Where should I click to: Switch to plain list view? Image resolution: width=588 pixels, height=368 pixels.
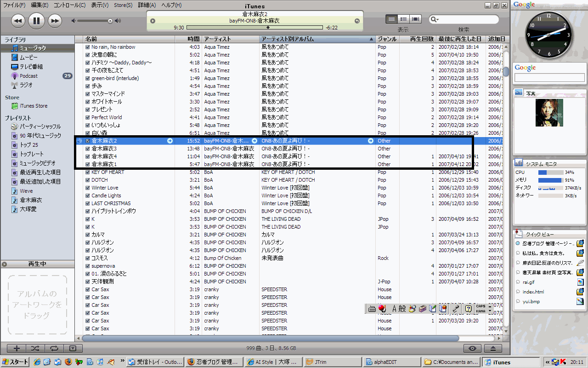[x=391, y=19]
